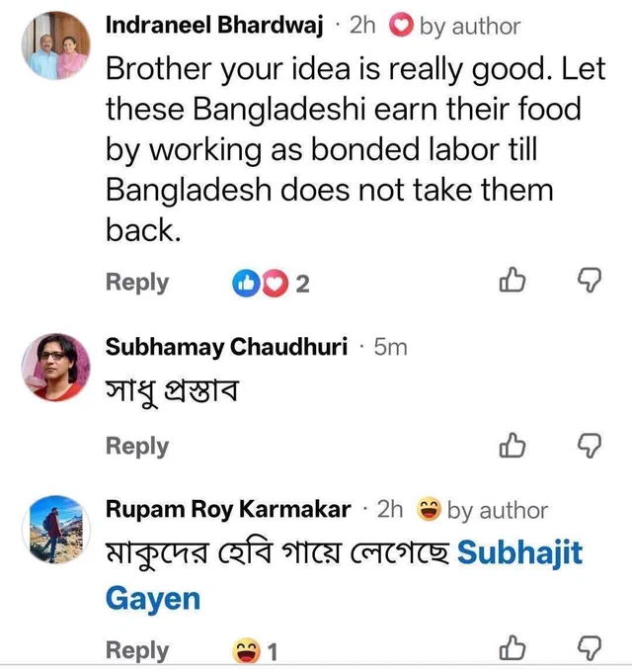Thumbs down Rupam Roy Karmakar's comment
632x672 pixels.
pyautogui.click(x=590, y=648)
